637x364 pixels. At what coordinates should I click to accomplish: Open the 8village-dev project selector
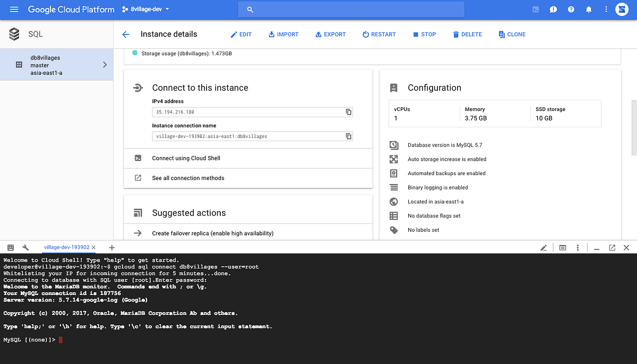pyautogui.click(x=145, y=9)
